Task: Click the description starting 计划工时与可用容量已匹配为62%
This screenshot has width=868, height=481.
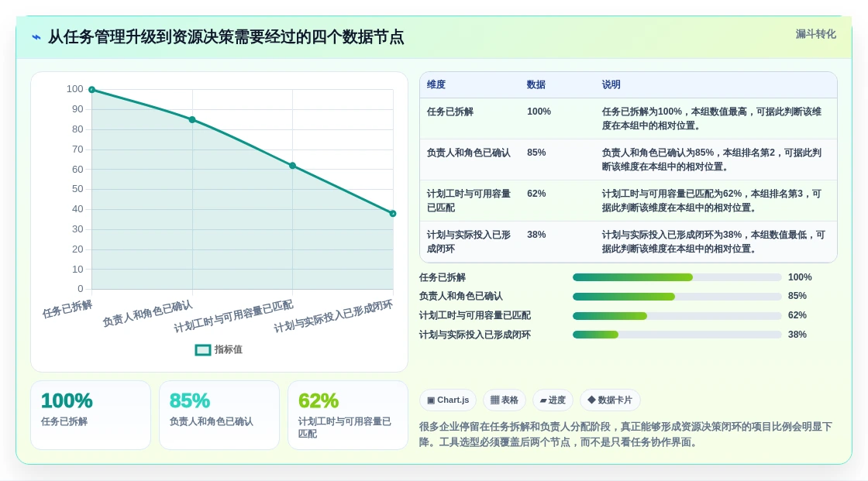Action: click(x=711, y=201)
